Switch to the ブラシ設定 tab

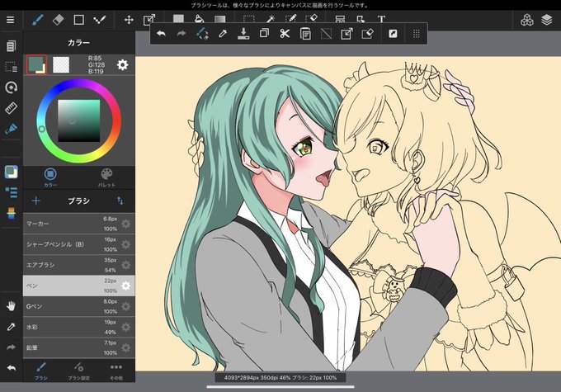[78, 371]
